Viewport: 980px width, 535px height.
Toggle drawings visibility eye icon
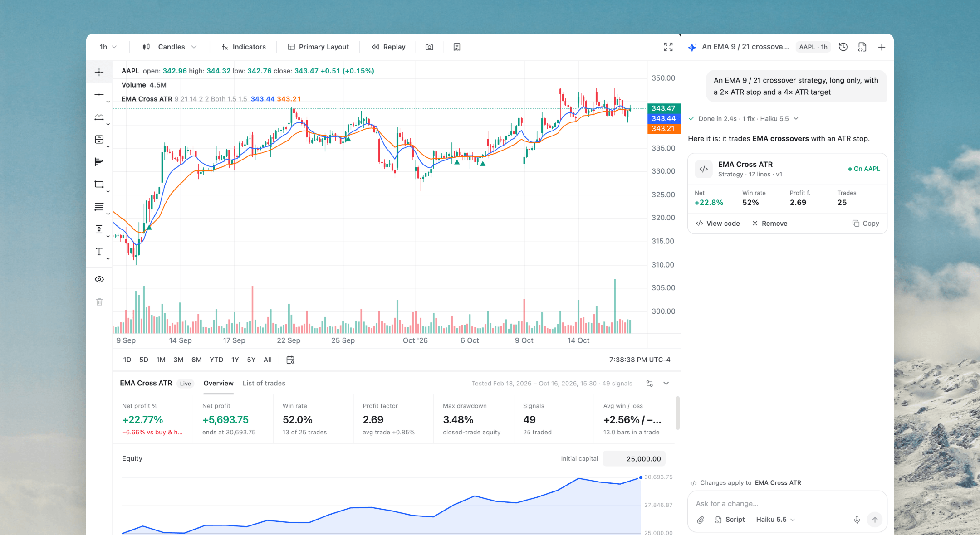coord(99,279)
